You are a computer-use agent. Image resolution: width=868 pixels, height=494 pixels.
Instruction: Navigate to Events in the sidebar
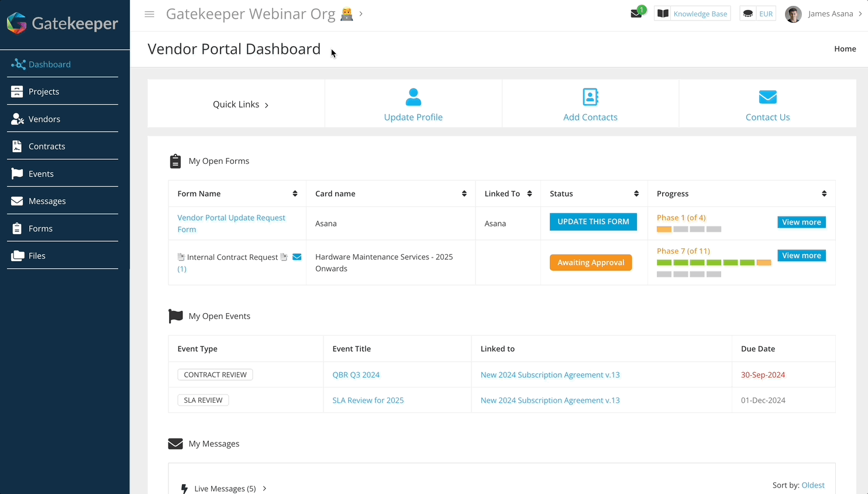pyautogui.click(x=41, y=174)
